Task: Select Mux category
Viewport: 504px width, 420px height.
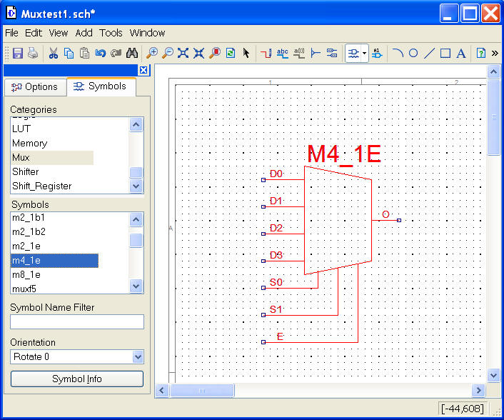Action: pos(52,158)
